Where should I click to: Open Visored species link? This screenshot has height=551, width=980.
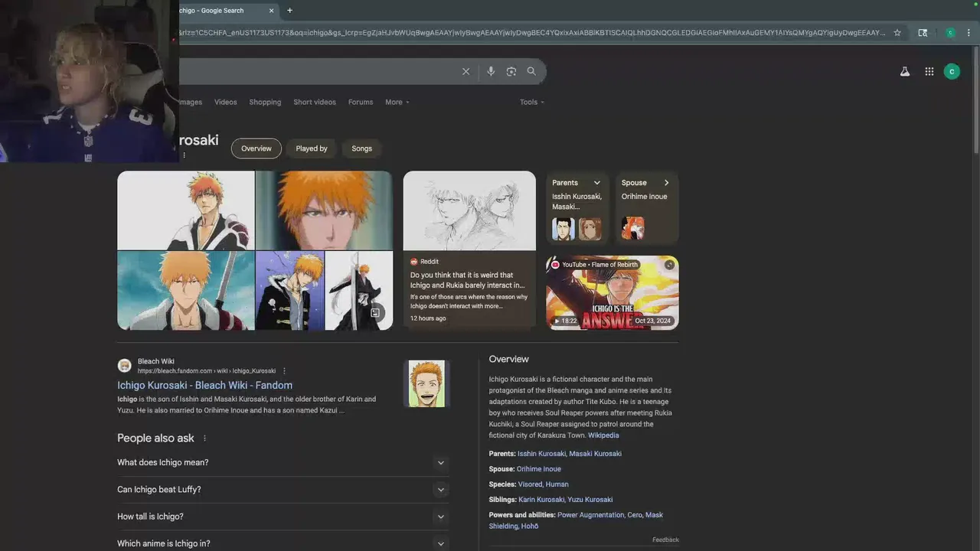530,484
